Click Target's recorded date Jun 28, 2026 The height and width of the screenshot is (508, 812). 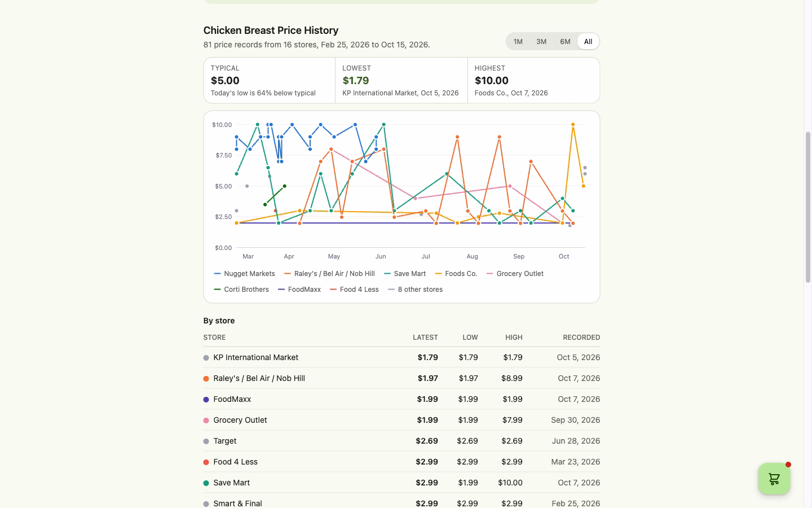click(576, 441)
